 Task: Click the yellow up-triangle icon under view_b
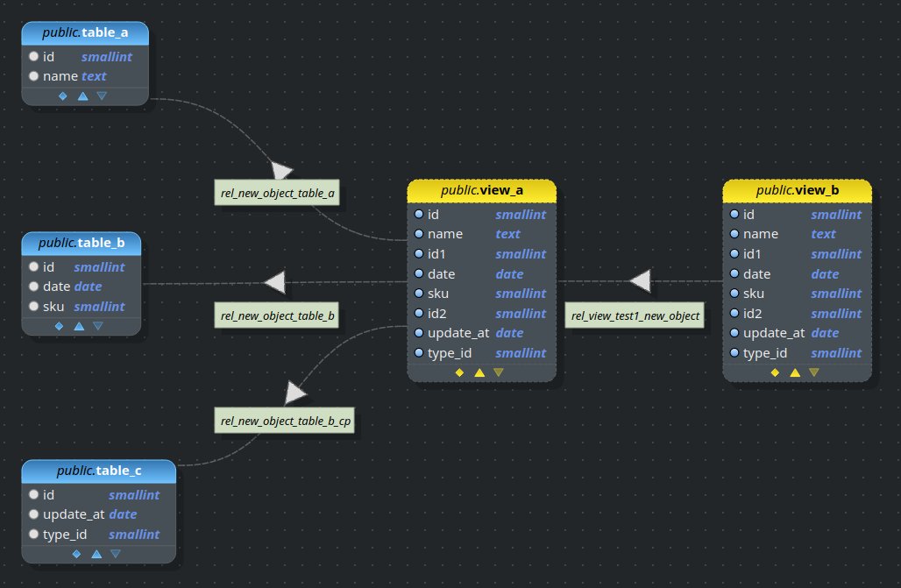(794, 372)
